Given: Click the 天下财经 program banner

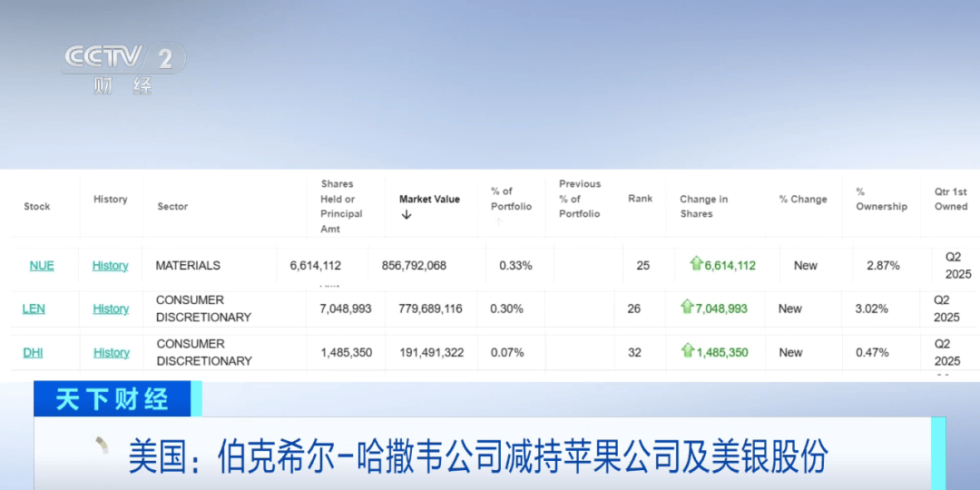Looking at the screenshot, I should click(x=113, y=398).
